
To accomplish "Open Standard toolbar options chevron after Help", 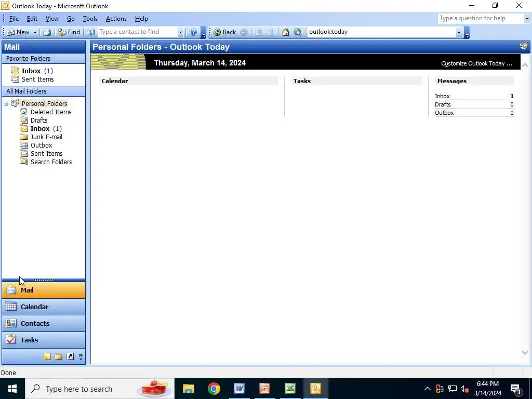I will pyautogui.click(x=203, y=33).
